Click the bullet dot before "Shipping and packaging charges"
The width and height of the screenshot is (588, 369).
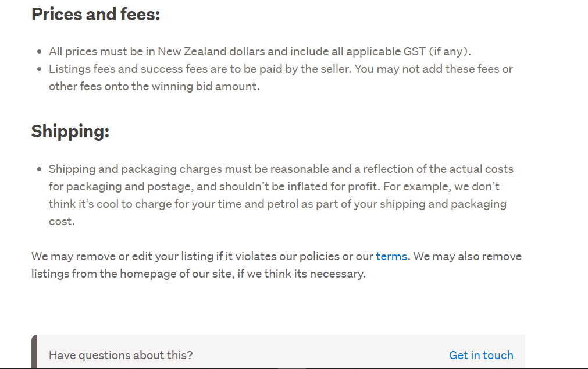coord(39,169)
